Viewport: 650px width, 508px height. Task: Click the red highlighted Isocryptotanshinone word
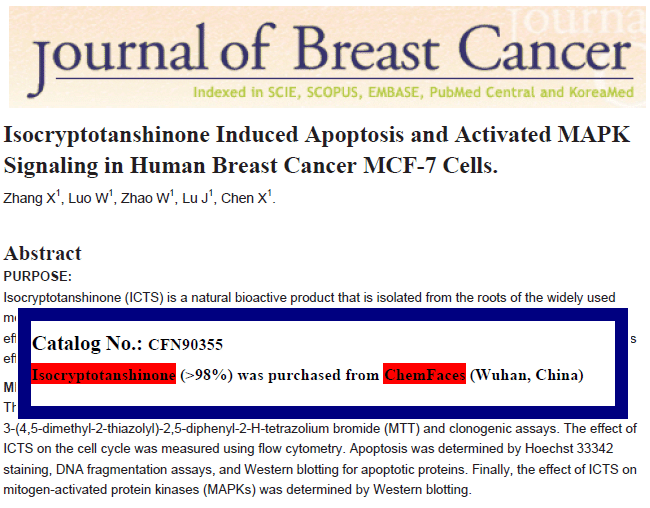click(104, 374)
